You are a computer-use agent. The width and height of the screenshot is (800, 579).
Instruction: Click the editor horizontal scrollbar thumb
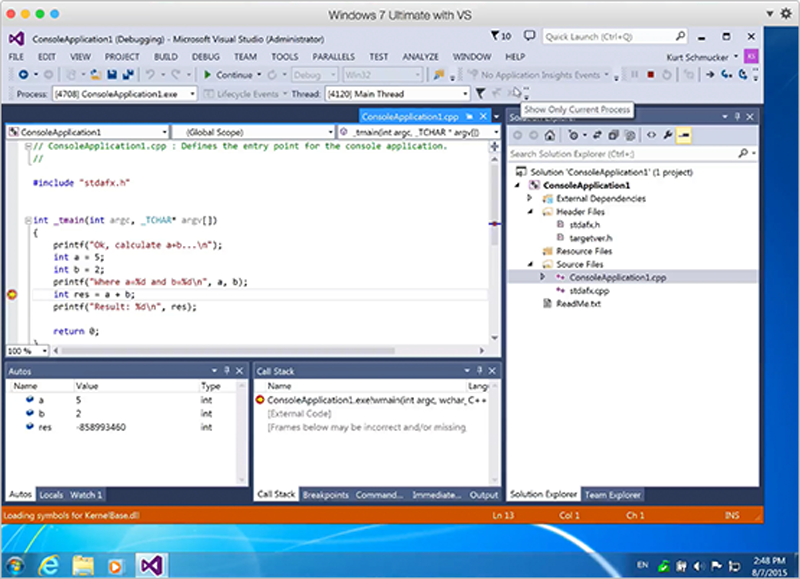[228, 351]
